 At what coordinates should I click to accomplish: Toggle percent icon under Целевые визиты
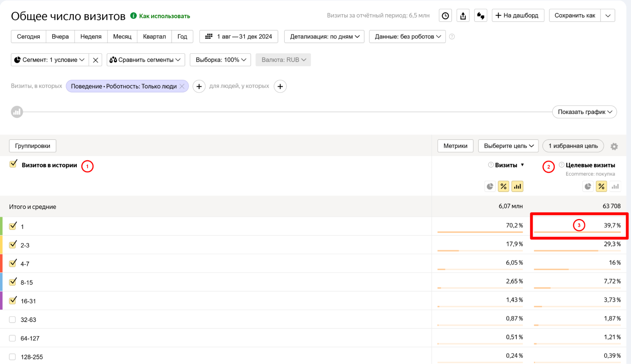601,186
